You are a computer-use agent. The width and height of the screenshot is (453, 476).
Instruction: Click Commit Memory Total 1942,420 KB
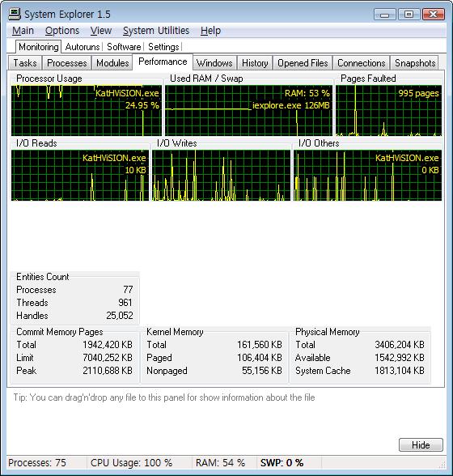[108, 345]
